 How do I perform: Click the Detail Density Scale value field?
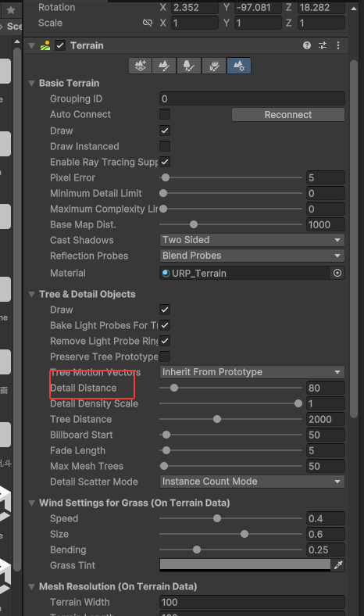pos(326,403)
